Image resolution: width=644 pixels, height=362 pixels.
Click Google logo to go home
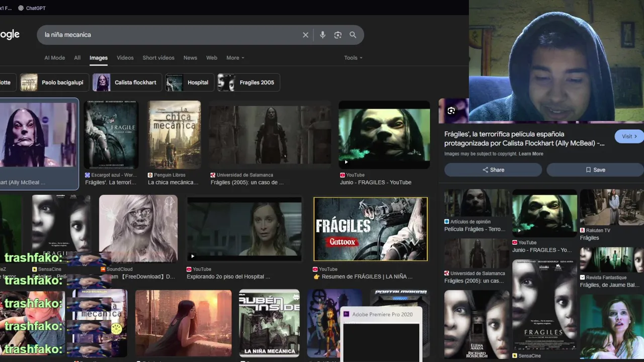click(10, 35)
